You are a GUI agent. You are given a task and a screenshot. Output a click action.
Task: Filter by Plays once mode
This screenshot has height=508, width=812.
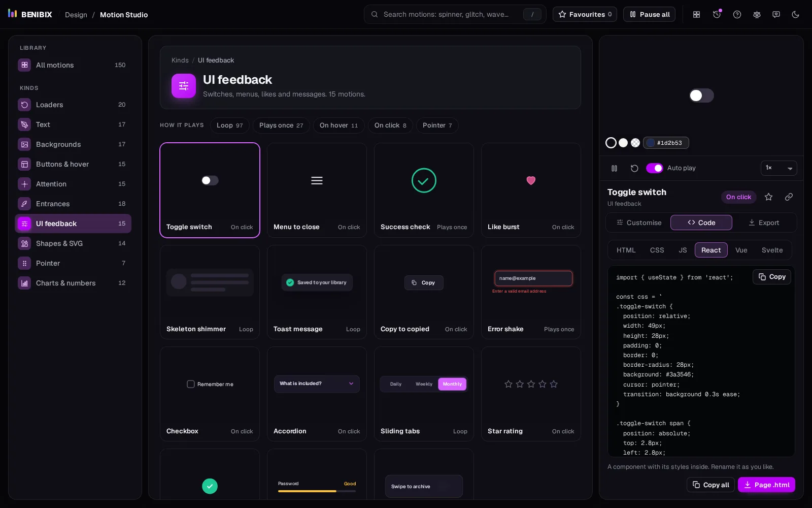tap(281, 125)
